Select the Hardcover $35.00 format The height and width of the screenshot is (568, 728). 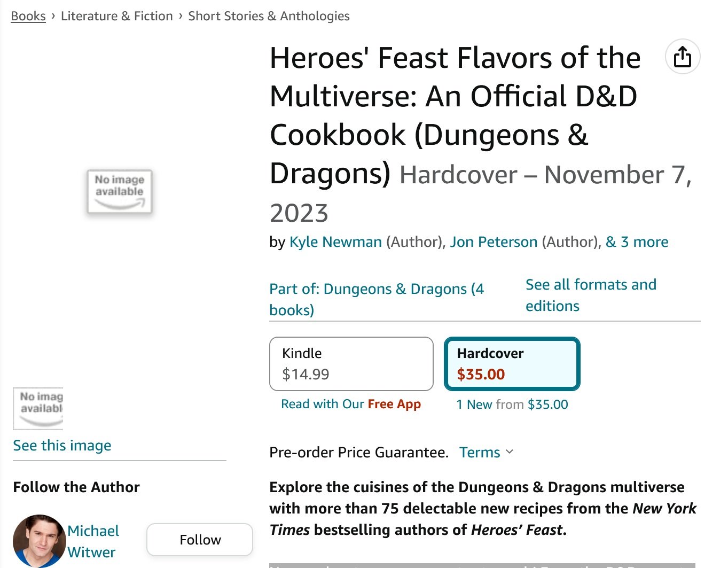click(512, 364)
